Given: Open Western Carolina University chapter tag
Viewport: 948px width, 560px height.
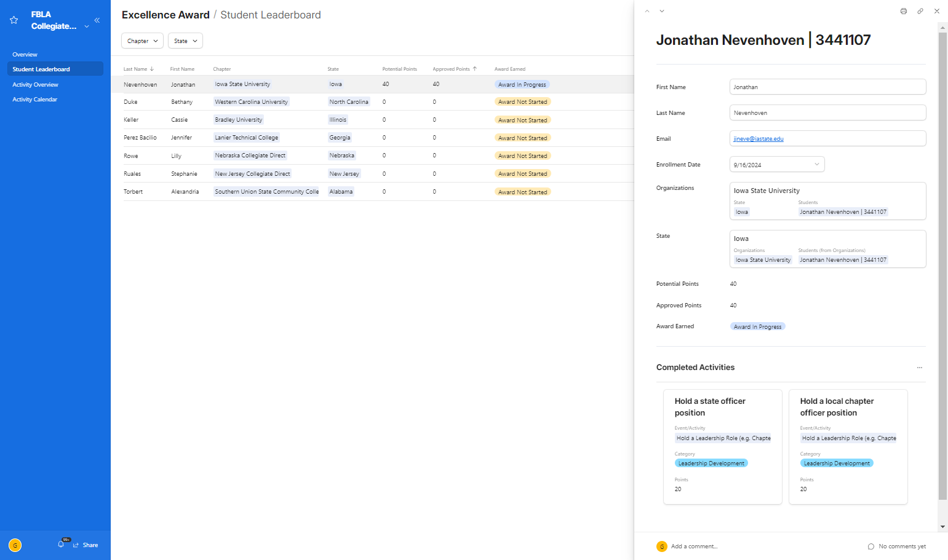Looking at the screenshot, I should click(x=251, y=102).
